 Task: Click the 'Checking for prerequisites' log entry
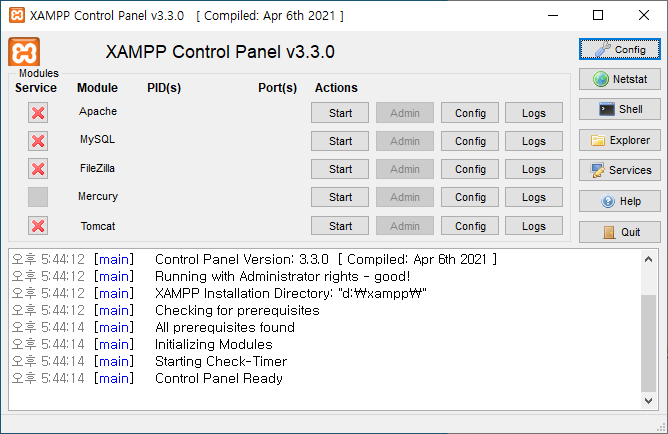pyautogui.click(x=237, y=310)
